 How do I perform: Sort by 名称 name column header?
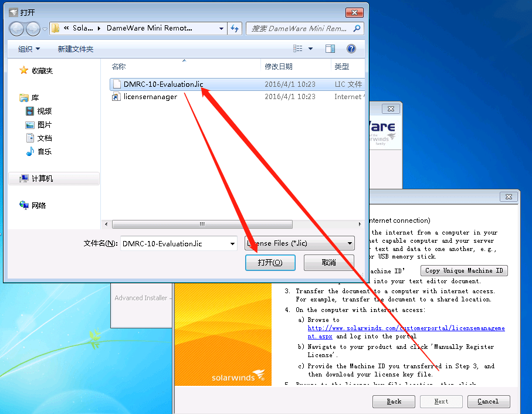point(118,66)
